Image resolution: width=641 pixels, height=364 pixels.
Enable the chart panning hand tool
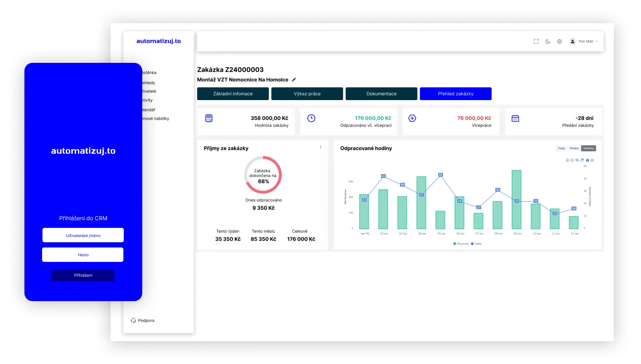click(x=582, y=160)
